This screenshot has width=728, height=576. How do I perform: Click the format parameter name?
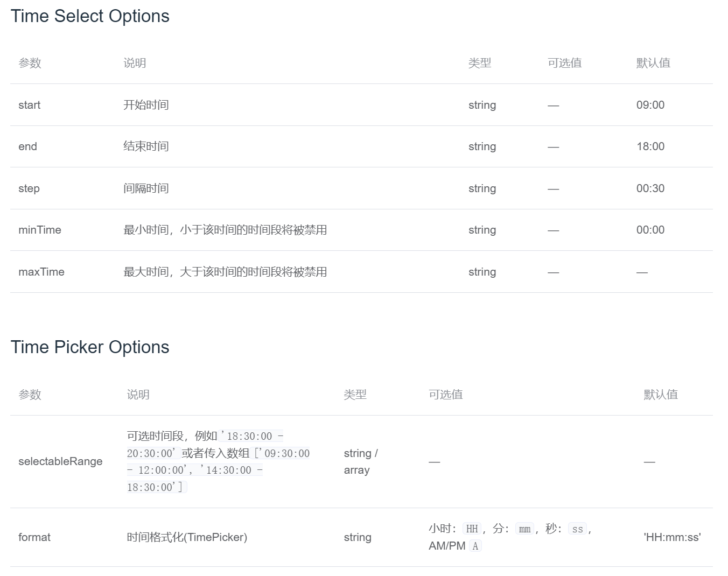[x=34, y=537]
